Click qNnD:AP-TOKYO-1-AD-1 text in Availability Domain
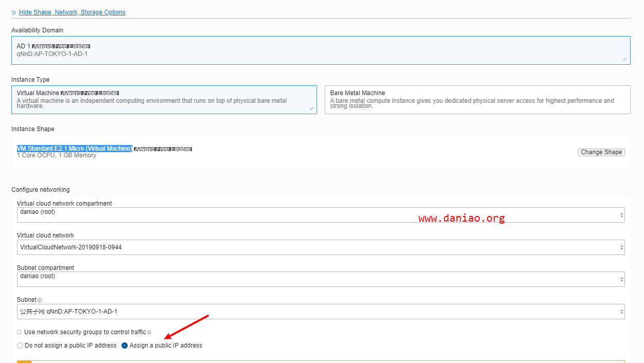Screen dimensions: 644x363 [x=52, y=53]
